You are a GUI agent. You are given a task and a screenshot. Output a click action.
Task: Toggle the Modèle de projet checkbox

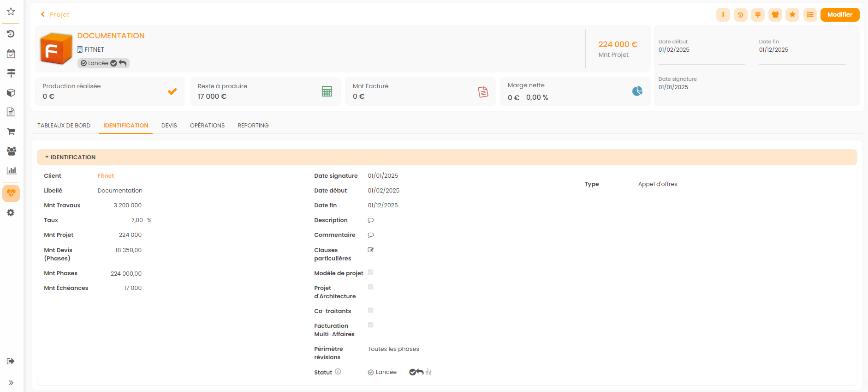(370, 272)
